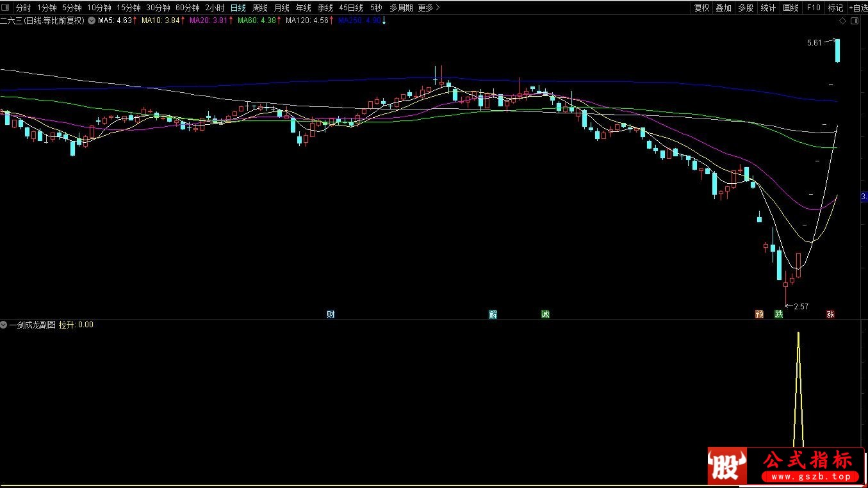Click the yellow 拉升 signal spike
The height and width of the screenshot is (488, 868).
pos(798,389)
